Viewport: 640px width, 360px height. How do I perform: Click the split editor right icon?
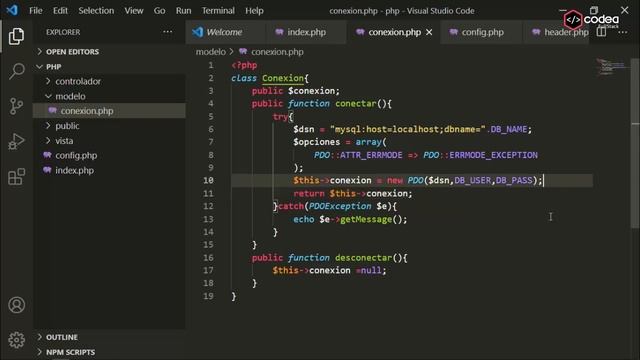coord(601,32)
